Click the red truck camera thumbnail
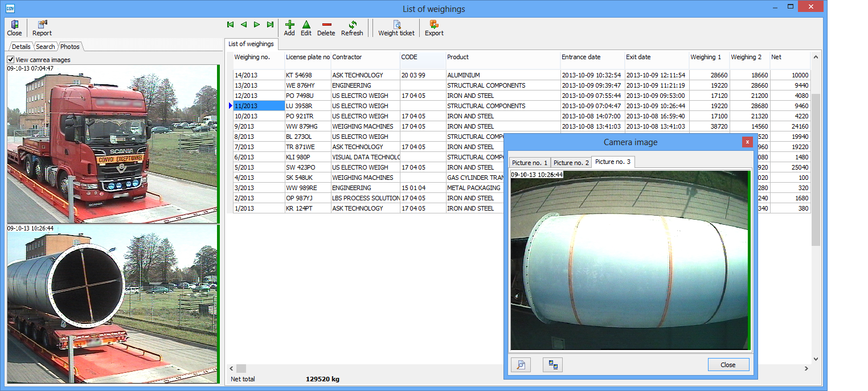The image size is (868, 391). [112, 144]
